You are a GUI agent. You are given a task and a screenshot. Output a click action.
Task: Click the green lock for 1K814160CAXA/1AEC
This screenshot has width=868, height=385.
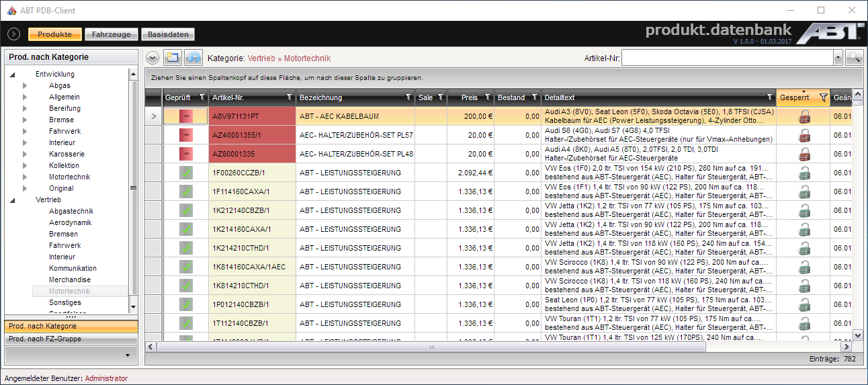(804, 267)
